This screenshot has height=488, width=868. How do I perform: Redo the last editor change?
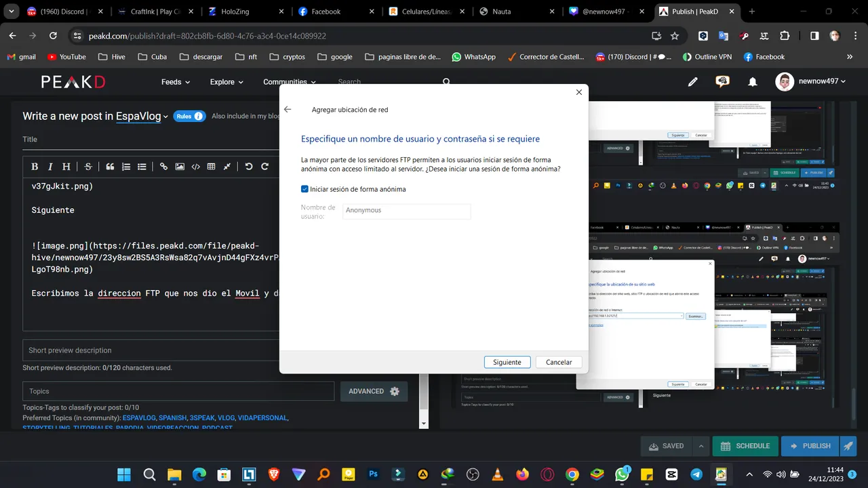265,167
